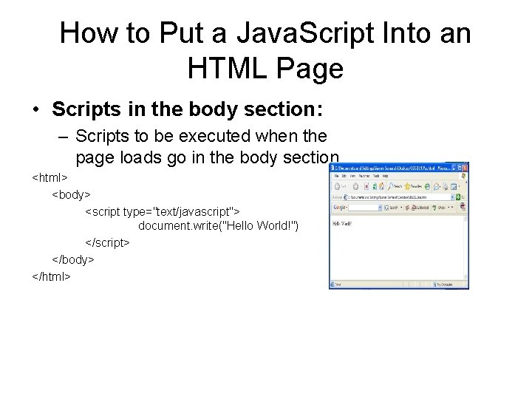Click the popups blocked button in Google toolbar
The image size is (532, 399).
tap(420, 208)
